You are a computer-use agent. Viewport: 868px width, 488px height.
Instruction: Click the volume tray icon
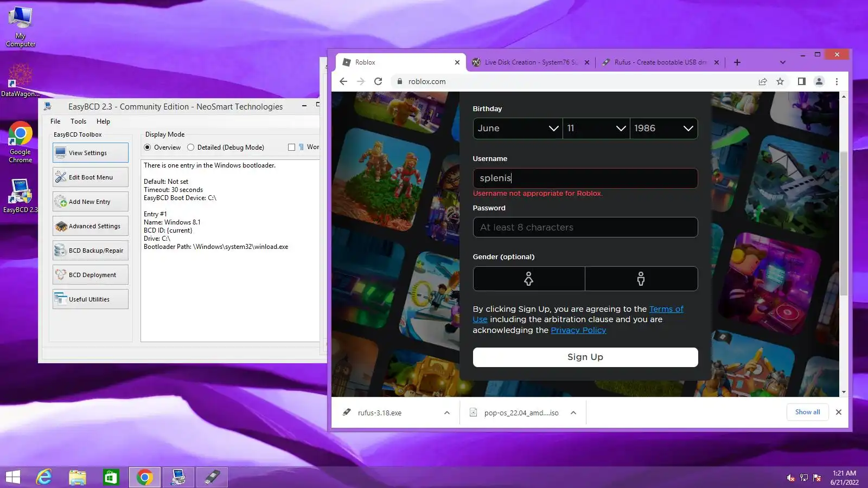point(791,478)
